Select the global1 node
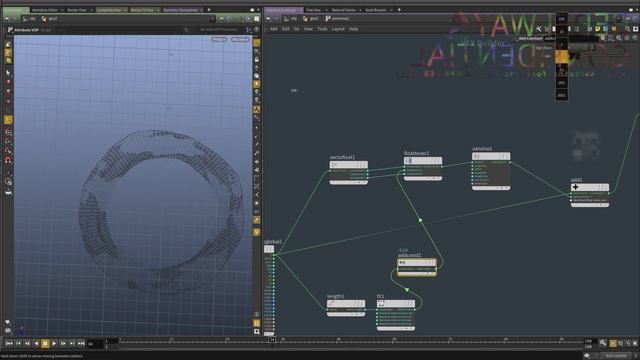The image size is (640, 360). pos(269,249)
